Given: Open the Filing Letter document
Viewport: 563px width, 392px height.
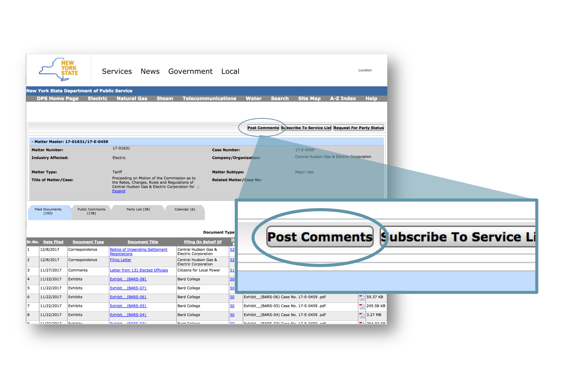Looking at the screenshot, I should tap(120, 260).
